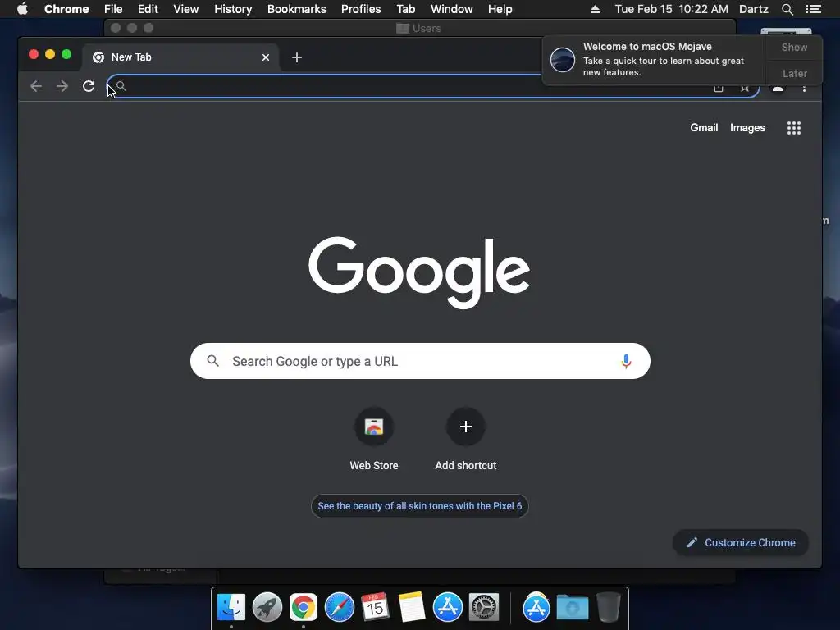Screen dimensions: 840x630
Task: Open Customize Chrome
Action: [741, 543]
